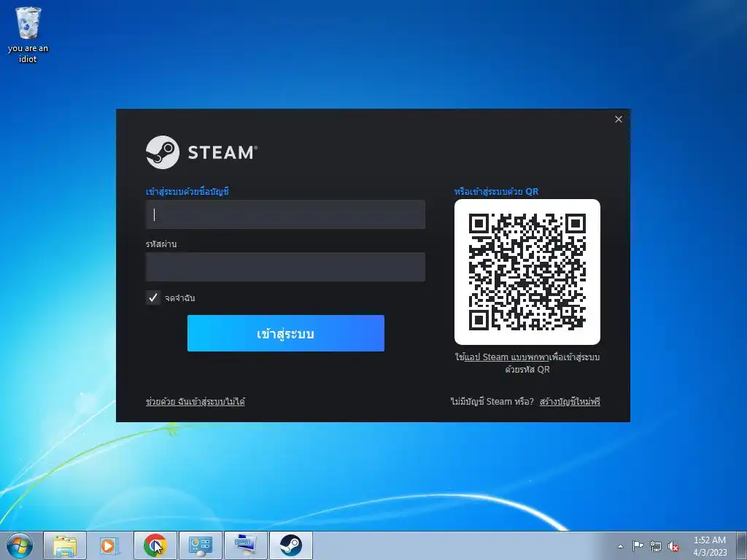Focus the account name input field
This screenshot has width=747, height=560.
coord(285,214)
